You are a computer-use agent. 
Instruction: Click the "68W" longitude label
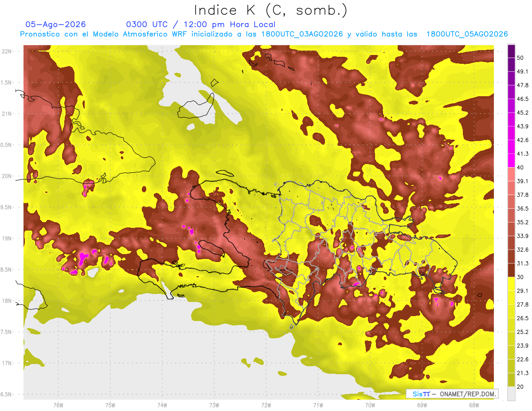(x=474, y=405)
